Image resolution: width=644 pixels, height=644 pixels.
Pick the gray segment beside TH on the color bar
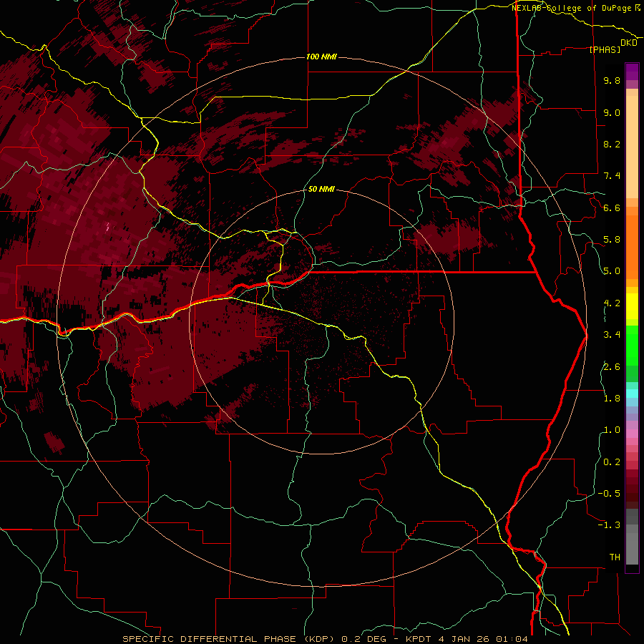[632, 550]
